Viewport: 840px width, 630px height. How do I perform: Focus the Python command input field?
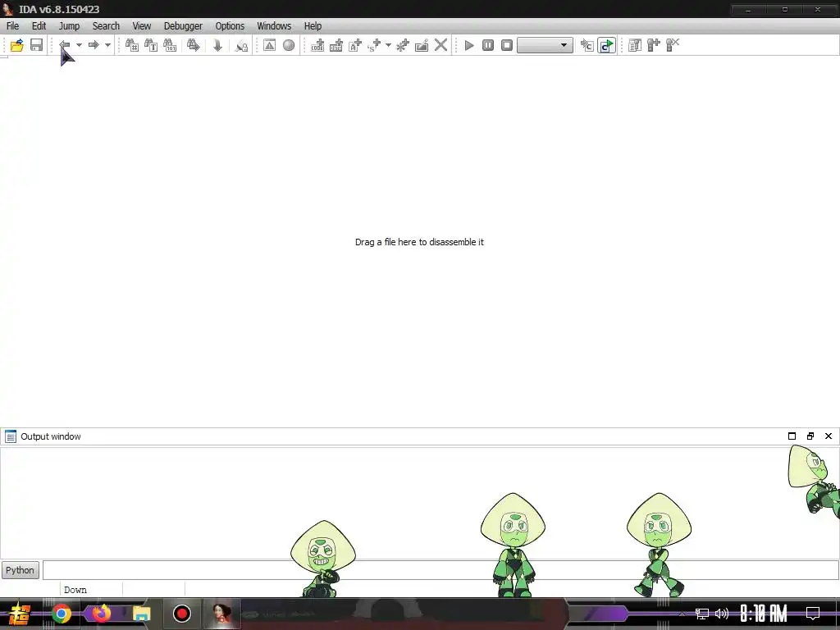point(441,570)
